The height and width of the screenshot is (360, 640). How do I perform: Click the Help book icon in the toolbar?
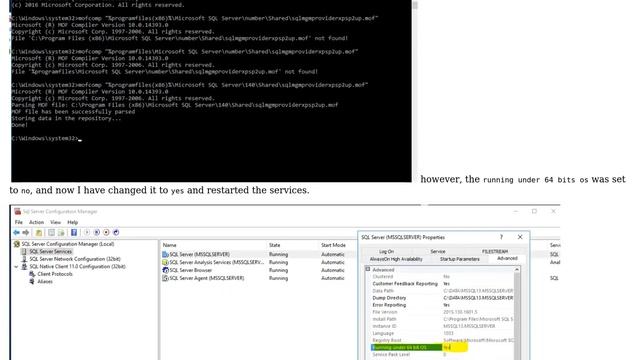[74, 232]
